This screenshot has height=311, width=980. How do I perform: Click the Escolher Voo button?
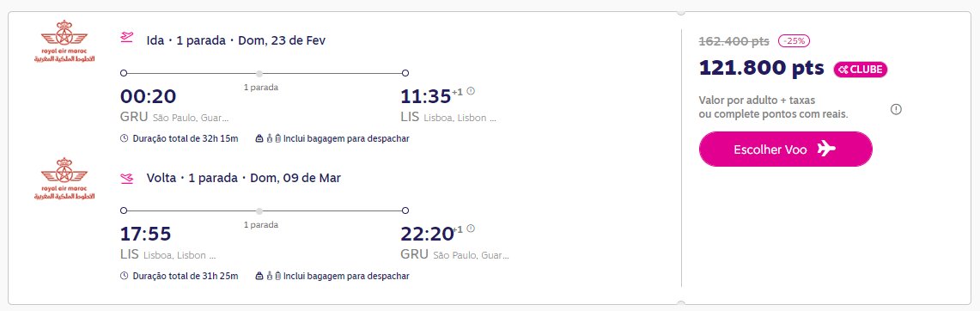pos(786,149)
